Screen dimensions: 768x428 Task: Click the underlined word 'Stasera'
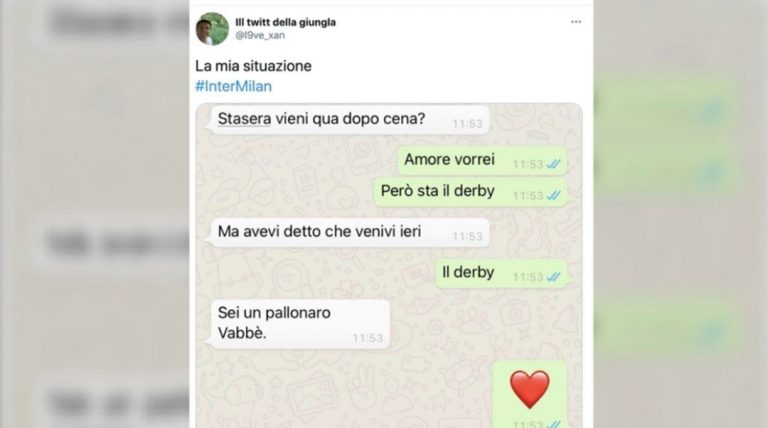pos(244,119)
